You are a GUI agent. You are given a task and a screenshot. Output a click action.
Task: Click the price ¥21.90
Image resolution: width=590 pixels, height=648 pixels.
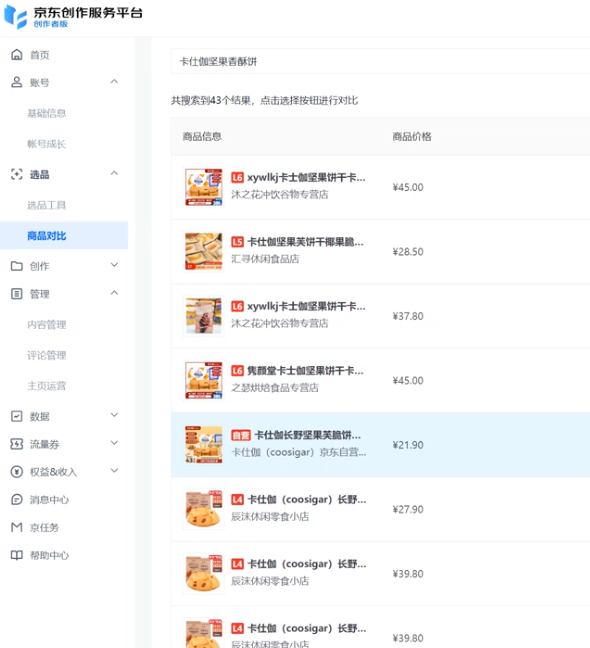click(x=408, y=445)
